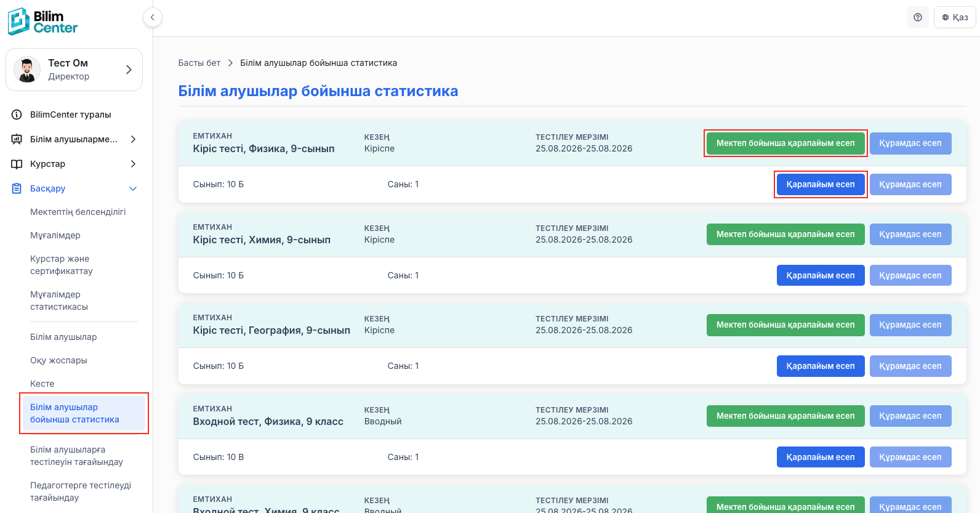Open Қарапайым есеп for class 10 В
The image size is (980, 513).
click(821, 458)
